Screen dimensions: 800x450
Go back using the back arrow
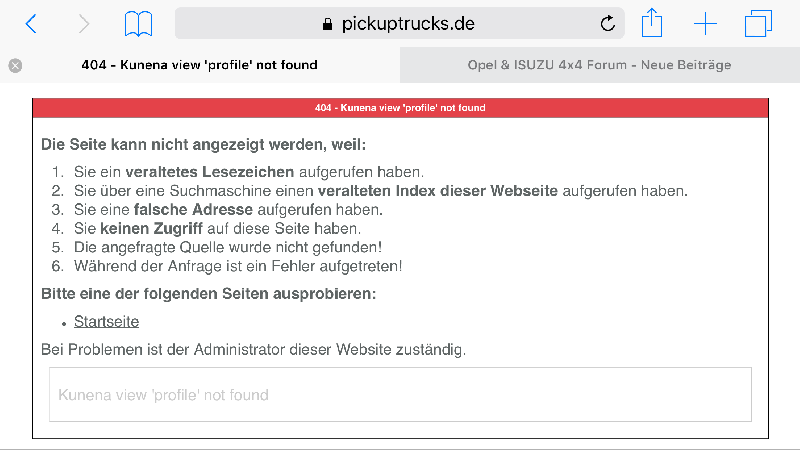click(x=31, y=24)
